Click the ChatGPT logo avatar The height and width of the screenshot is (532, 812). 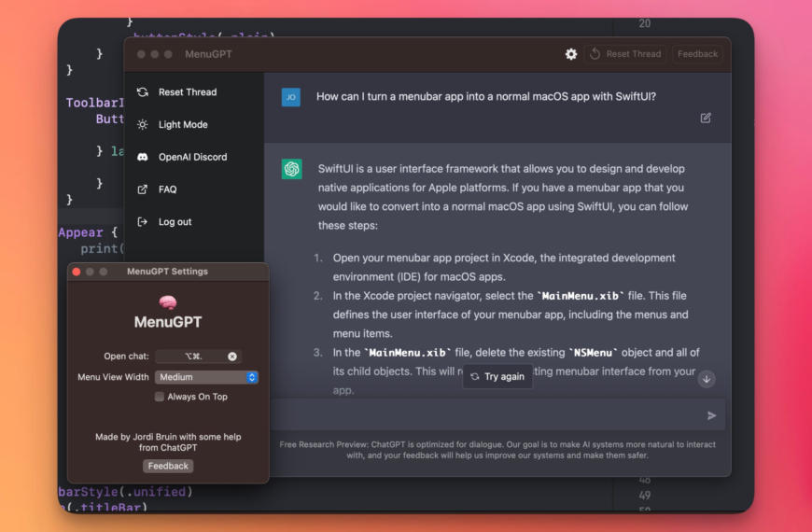(291, 169)
